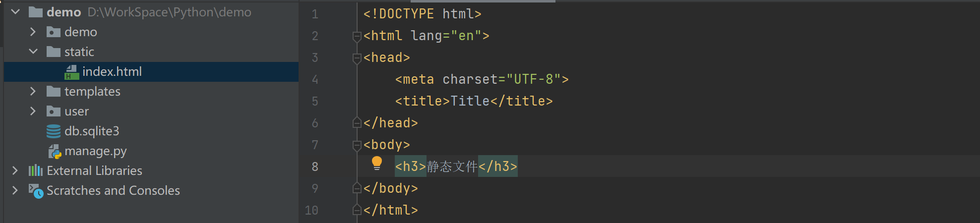Click the External Libraries icon
The width and height of the screenshot is (980, 223).
[x=36, y=171]
